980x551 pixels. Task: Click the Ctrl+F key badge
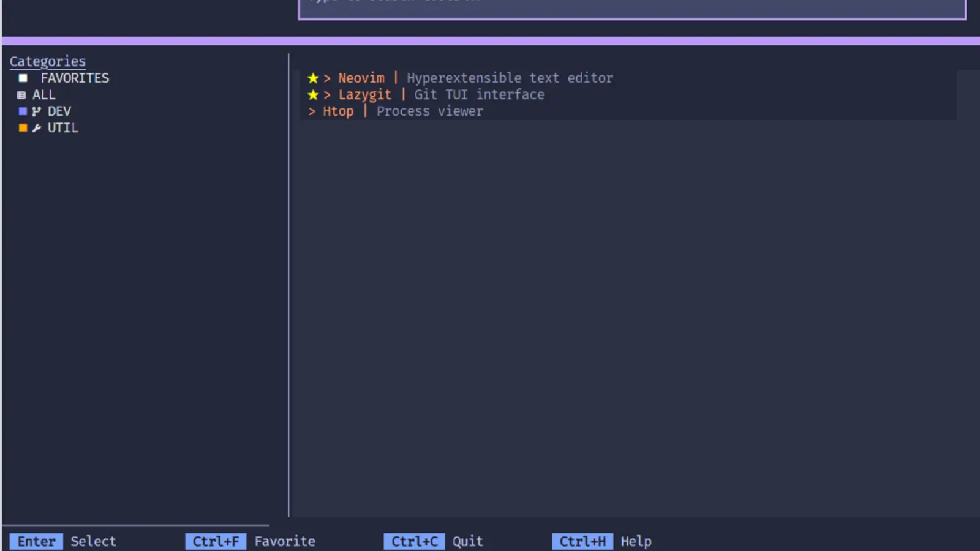click(x=216, y=541)
